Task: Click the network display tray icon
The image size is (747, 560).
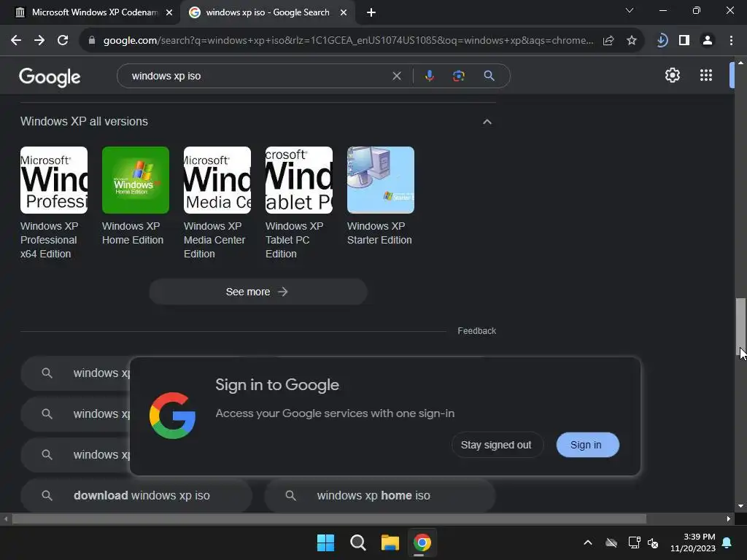Action: coord(634,542)
